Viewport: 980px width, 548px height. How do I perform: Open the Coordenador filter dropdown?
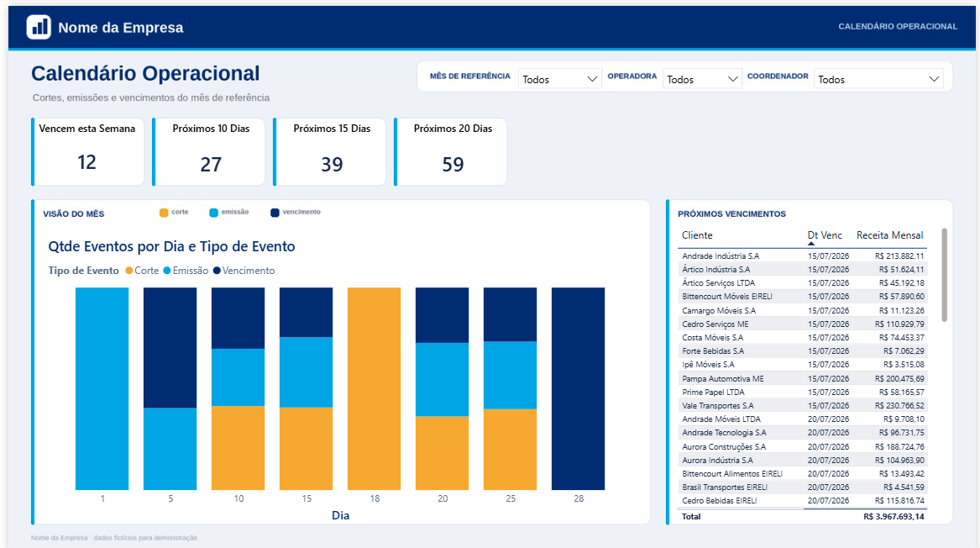click(x=878, y=79)
